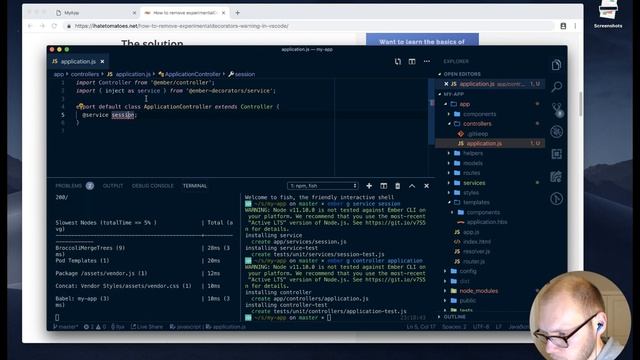
Task: Split the editor using the split icon
Action: (412, 62)
